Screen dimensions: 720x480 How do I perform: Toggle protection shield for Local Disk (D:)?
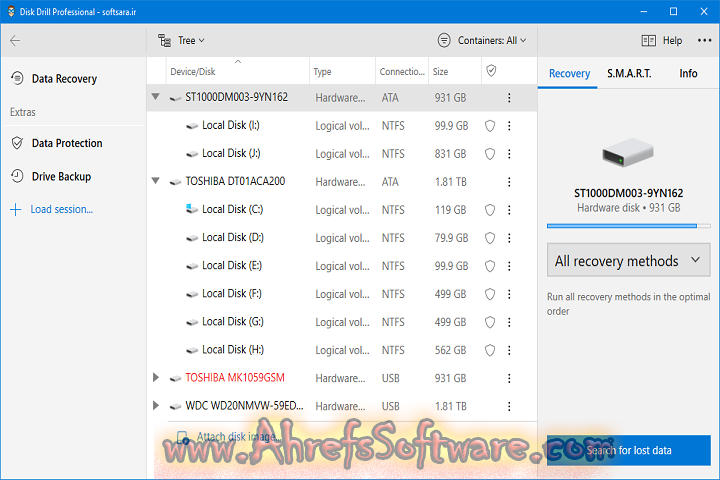(x=490, y=238)
